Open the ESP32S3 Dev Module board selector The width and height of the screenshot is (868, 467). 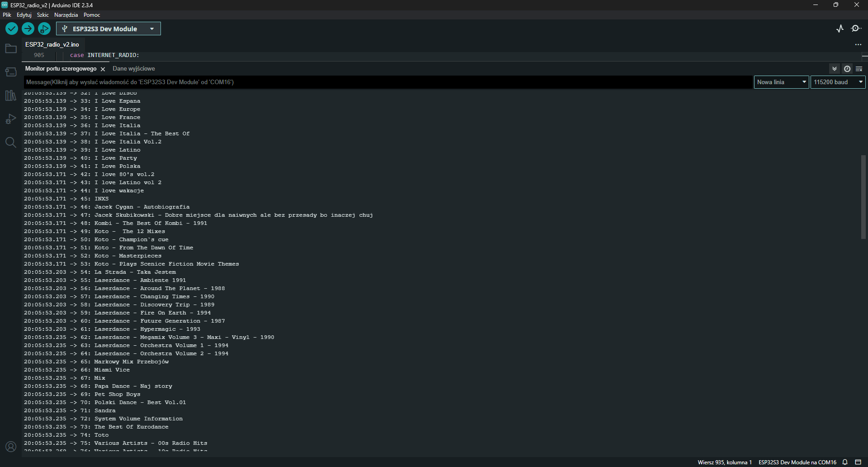108,29
